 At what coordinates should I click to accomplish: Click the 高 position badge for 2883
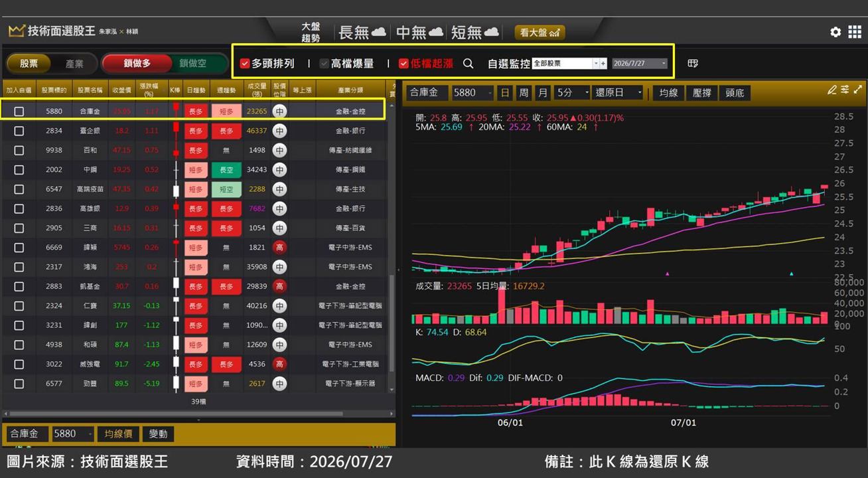279,286
